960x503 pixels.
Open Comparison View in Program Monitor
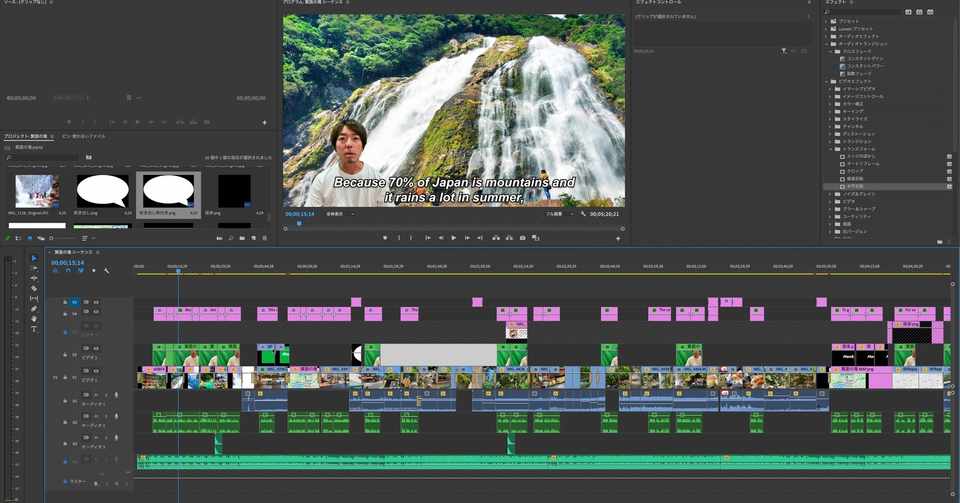pyautogui.click(x=535, y=237)
